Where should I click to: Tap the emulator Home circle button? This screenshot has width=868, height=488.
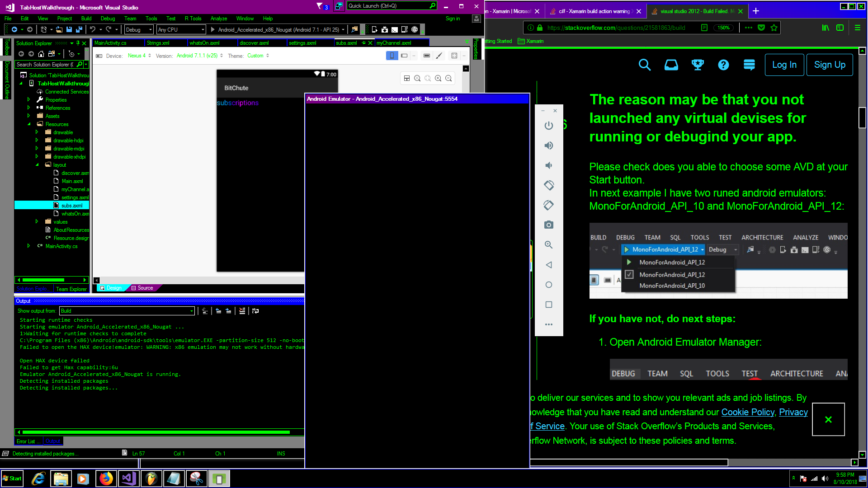click(x=549, y=285)
